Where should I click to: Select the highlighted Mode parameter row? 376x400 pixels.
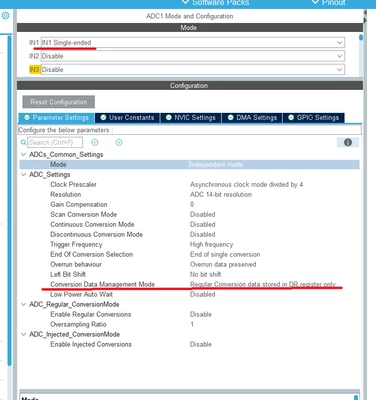pos(189,165)
